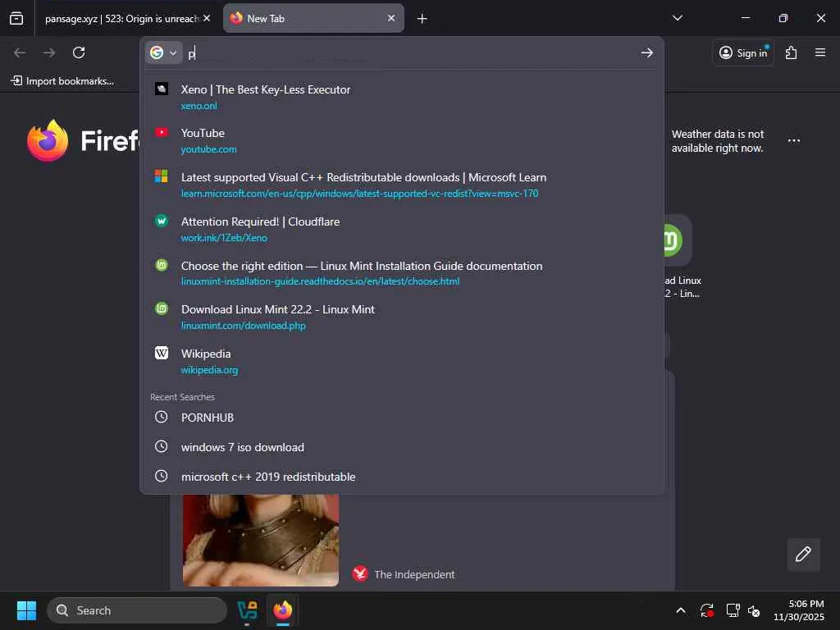
Task: Click the YouTube favicon in suggestions
Action: pos(162,132)
